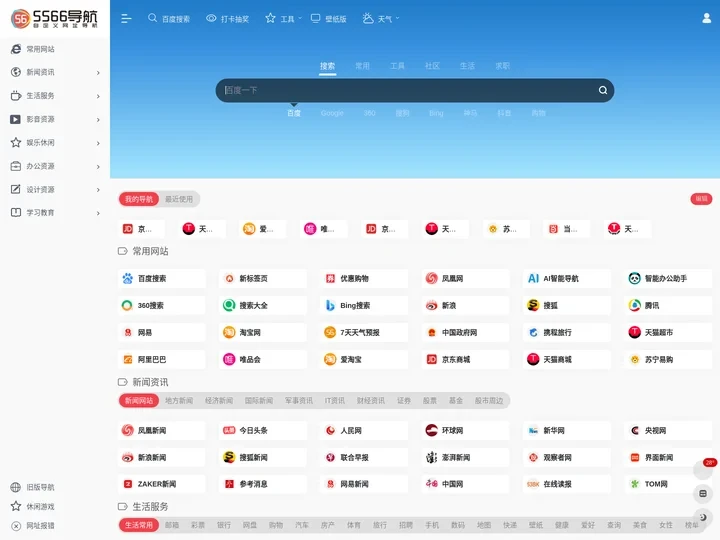Expand 影音资源 sidebar chevron

tap(98, 119)
